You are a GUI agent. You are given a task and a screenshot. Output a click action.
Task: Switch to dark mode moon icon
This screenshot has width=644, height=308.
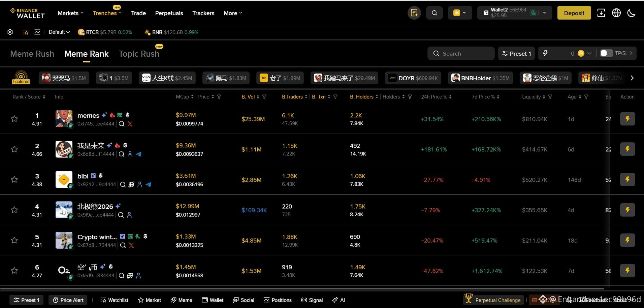point(631,13)
